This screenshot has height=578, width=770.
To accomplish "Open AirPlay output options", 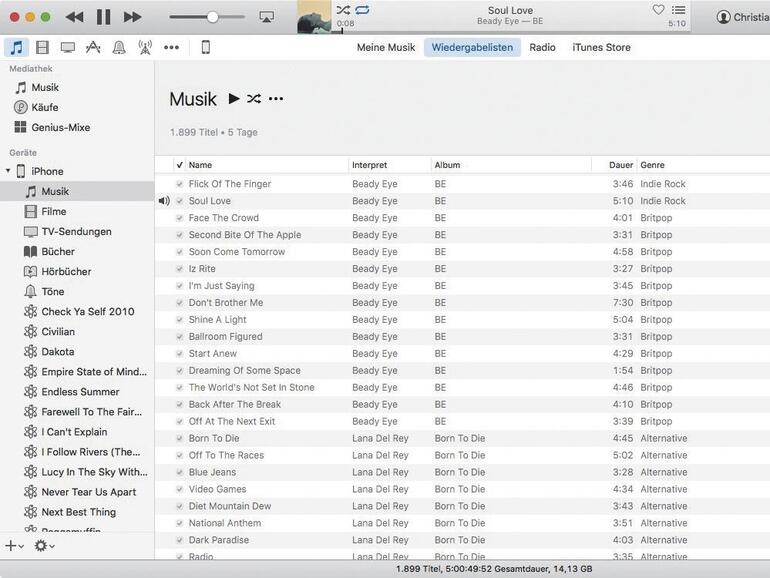I will coord(266,17).
